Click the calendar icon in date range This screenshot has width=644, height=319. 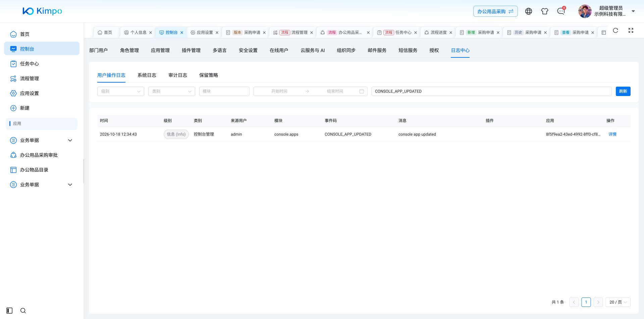click(x=362, y=91)
